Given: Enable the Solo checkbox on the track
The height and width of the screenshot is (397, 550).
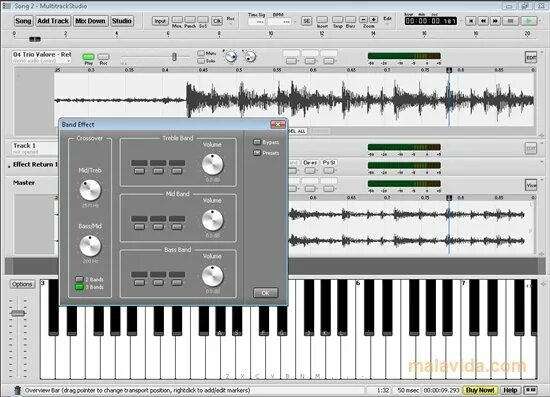Looking at the screenshot, I should (x=201, y=61).
